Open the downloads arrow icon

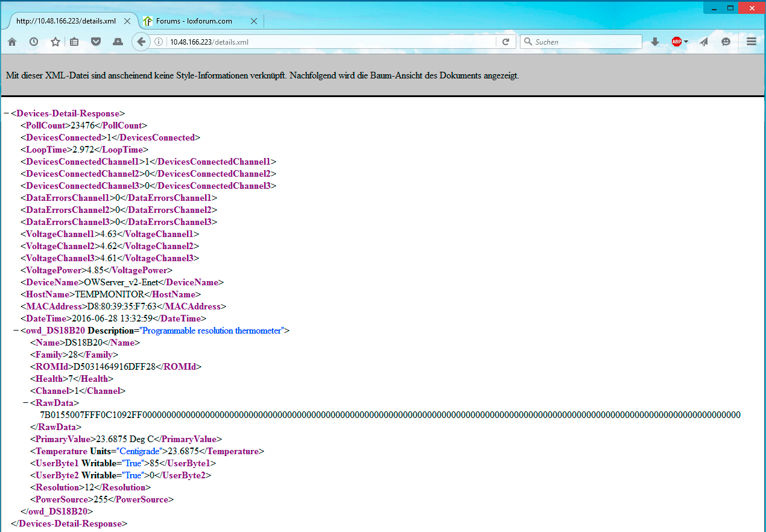tap(655, 42)
